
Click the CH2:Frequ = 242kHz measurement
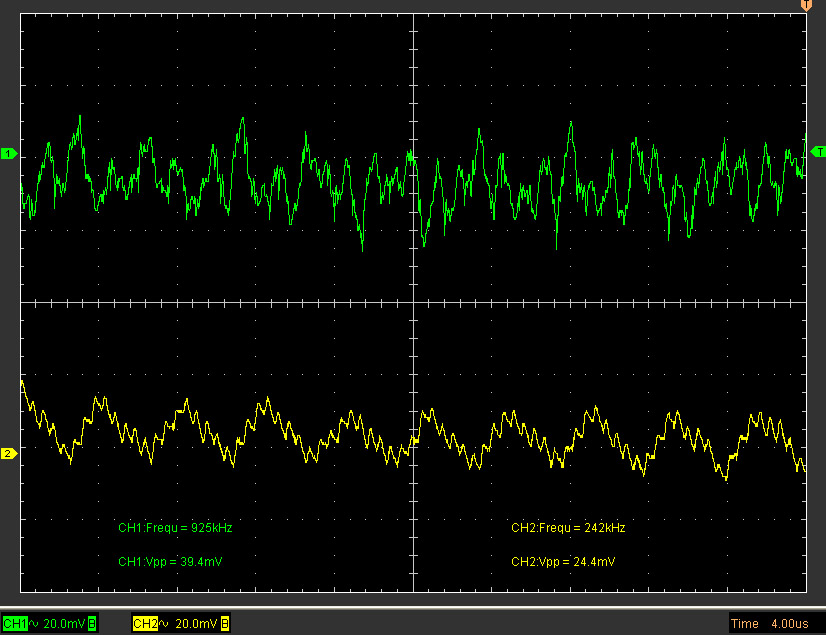point(568,528)
